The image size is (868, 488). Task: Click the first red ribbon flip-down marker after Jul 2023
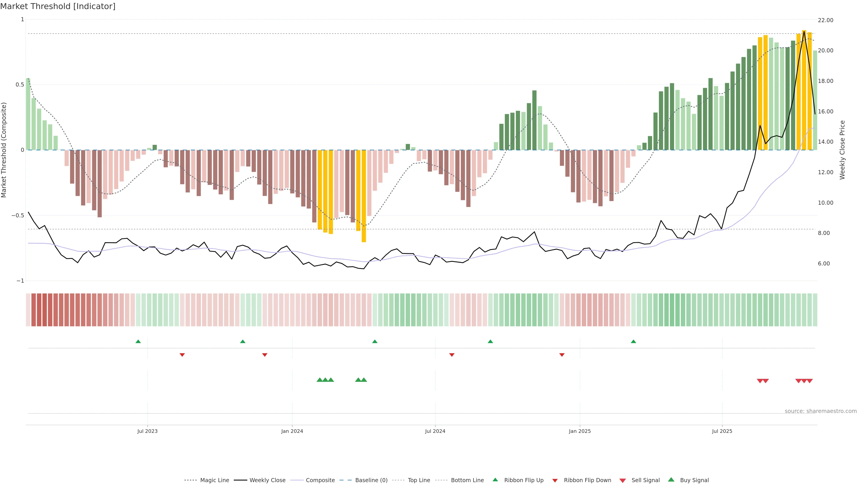[182, 355]
